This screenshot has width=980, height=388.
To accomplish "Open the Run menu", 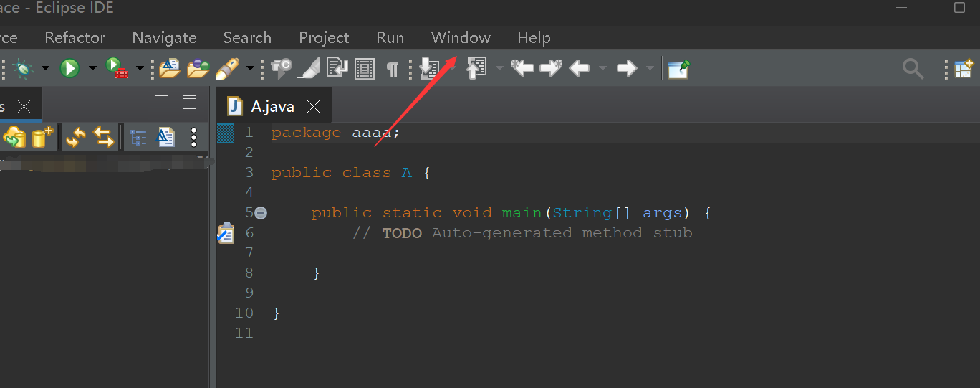I will pyautogui.click(x=390, y=37).
